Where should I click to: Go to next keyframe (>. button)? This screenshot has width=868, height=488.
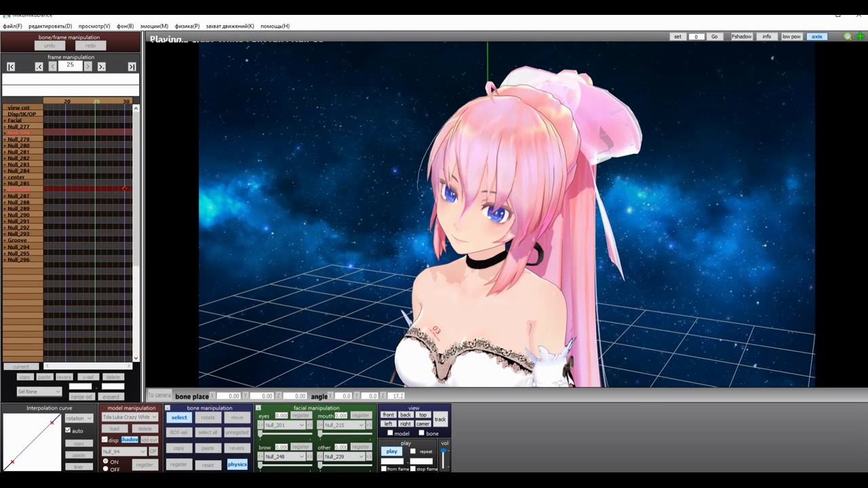(102, 66)
